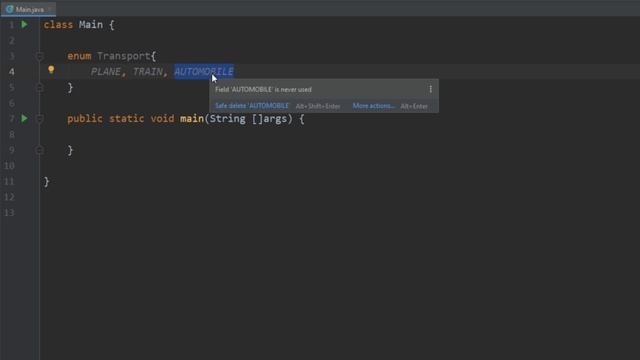Viewport: 640px width, 360px height.
Task: Click the PLANE enum constant
Action: point(106,72)
